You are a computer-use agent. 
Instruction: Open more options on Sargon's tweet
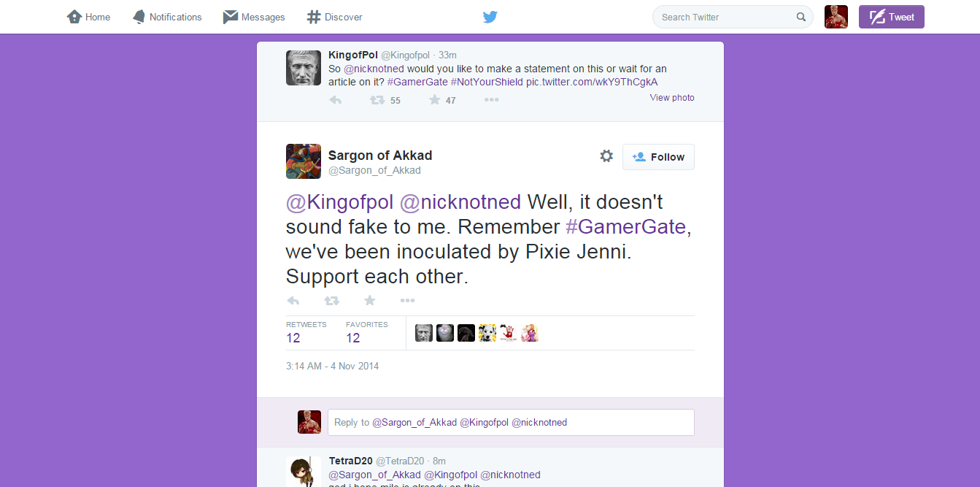[407, 300]
